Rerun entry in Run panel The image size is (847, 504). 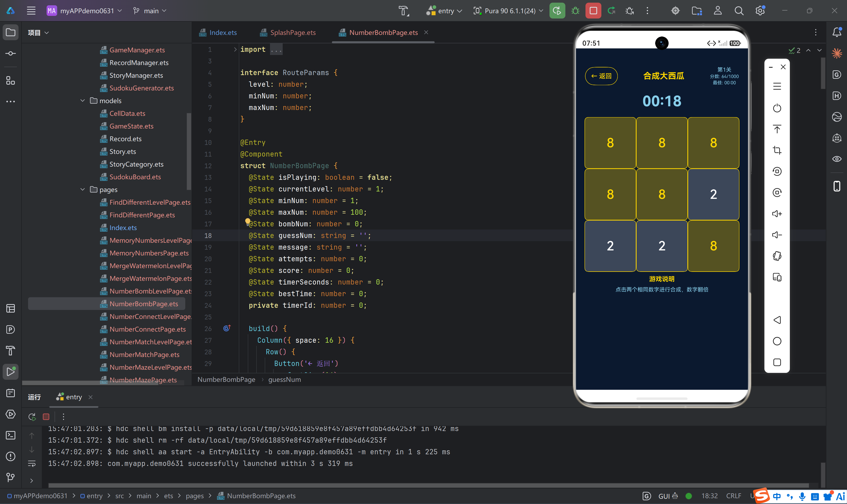coord(32,417)
